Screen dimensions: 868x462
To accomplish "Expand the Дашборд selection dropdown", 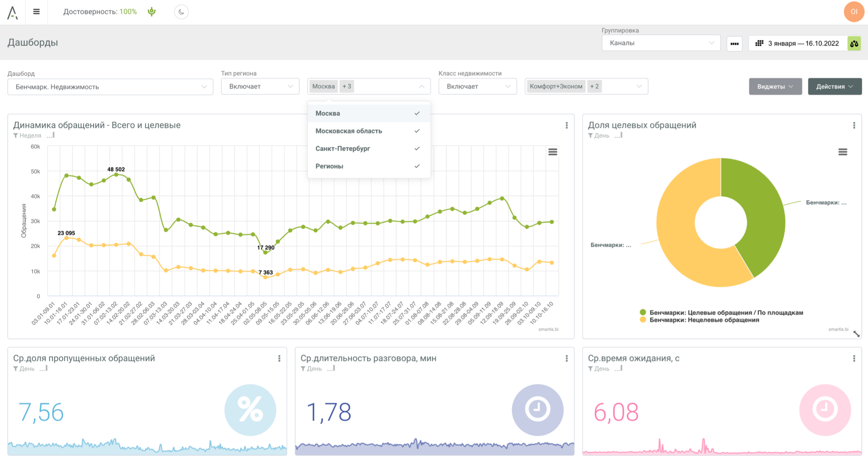I will (x=110, y=87).
